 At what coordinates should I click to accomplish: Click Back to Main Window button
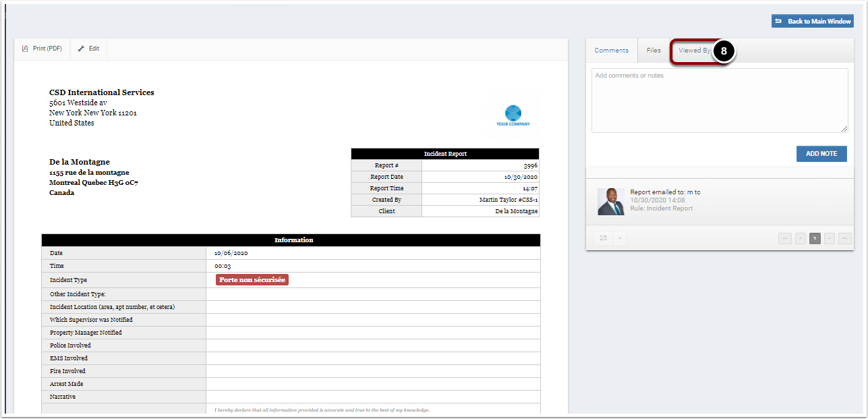point(813,22)
